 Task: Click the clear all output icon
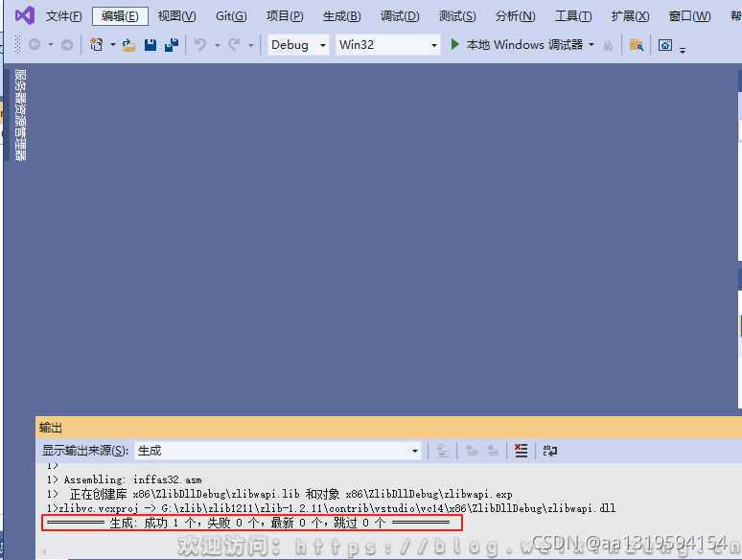(521, 451)
